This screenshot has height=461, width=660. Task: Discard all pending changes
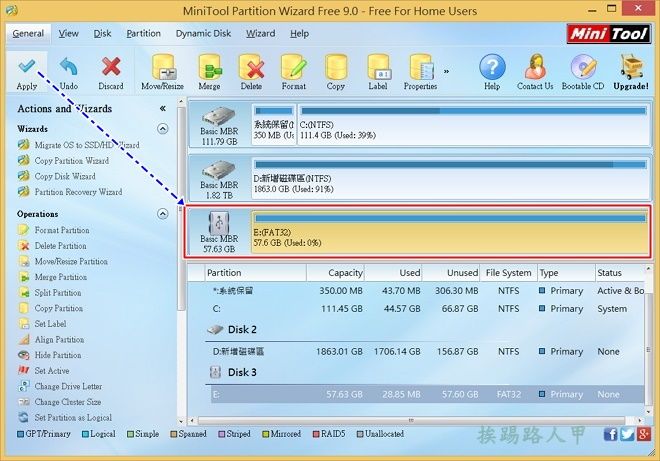pyautogui.click(x=111, y=72)
